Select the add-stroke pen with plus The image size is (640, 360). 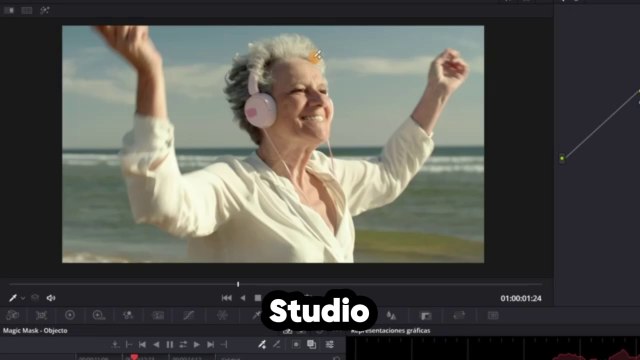pos(262,345)
